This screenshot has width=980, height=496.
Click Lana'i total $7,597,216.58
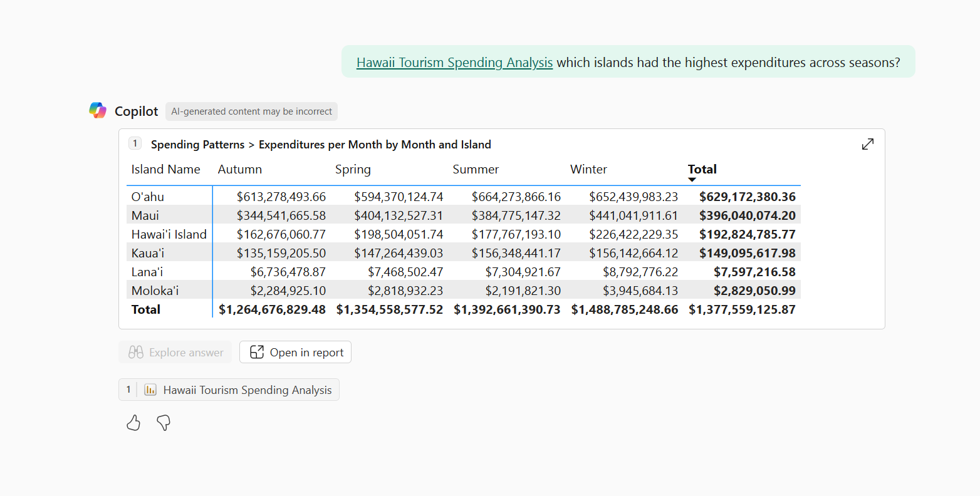tap(755, 272)
